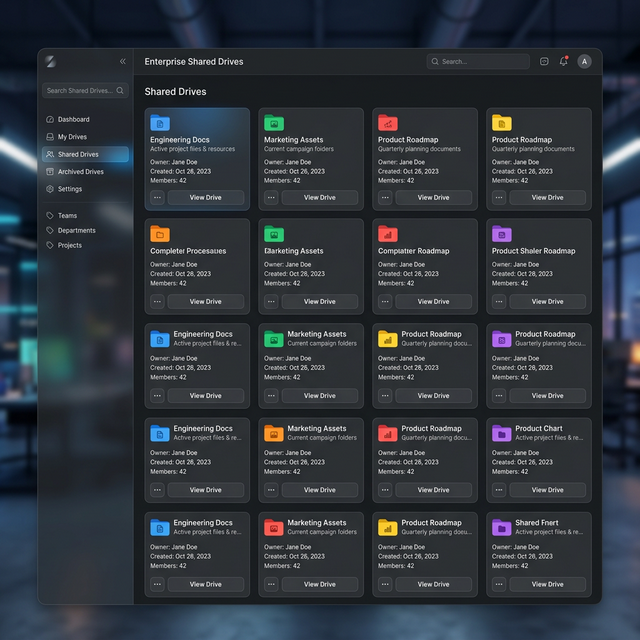
Task: Click the app logo in the sidebar
Action: (x=51, y=62)
